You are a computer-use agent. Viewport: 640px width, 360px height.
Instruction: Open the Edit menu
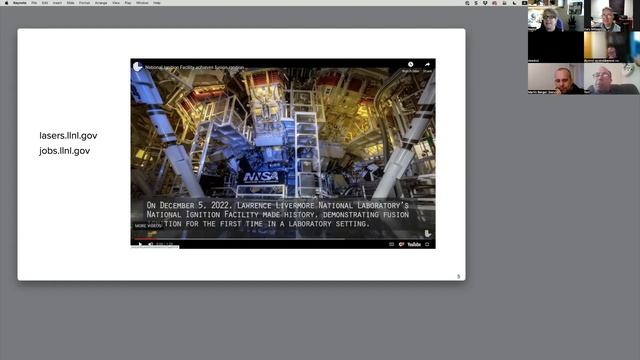(x=45, y=3)
